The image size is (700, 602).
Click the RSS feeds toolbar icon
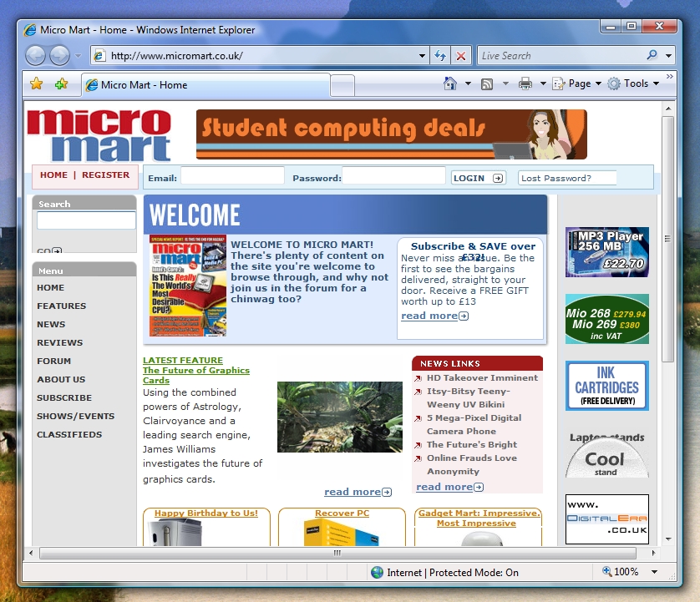tap(487, 83)
